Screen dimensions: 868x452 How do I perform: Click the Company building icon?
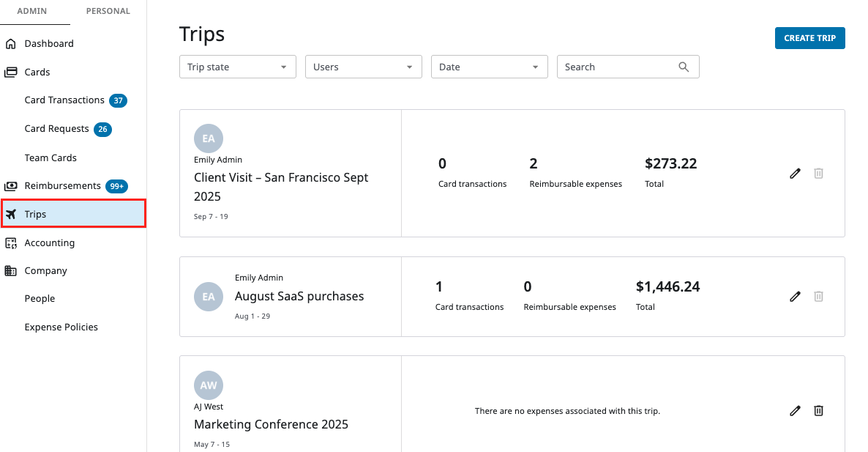coord(11,271)
